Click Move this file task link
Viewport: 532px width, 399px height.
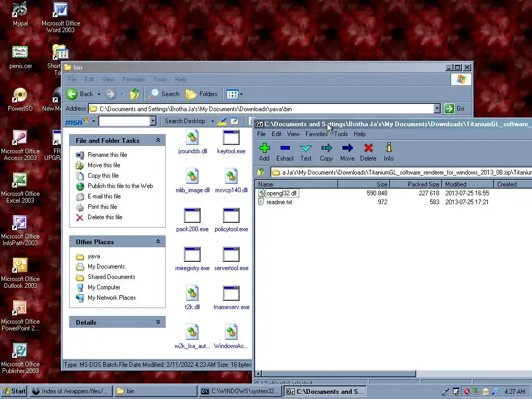tap(104, 165)
